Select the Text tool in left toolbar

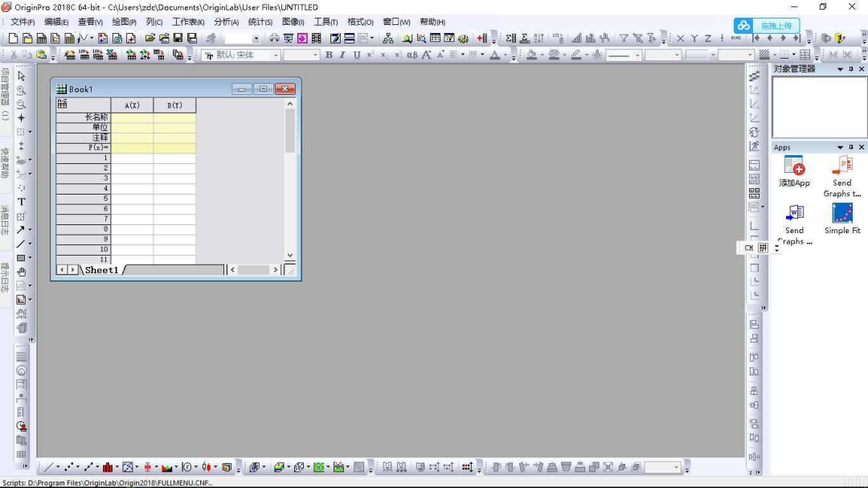click(22, 202)
